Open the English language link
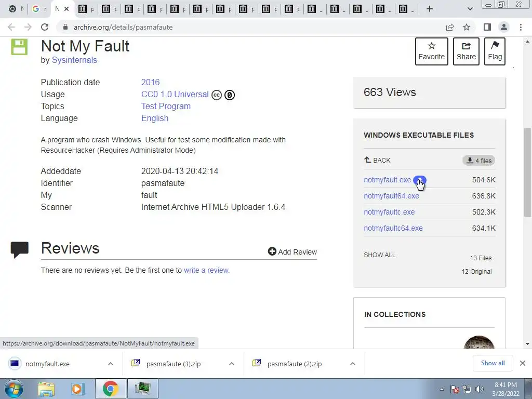 155,118
